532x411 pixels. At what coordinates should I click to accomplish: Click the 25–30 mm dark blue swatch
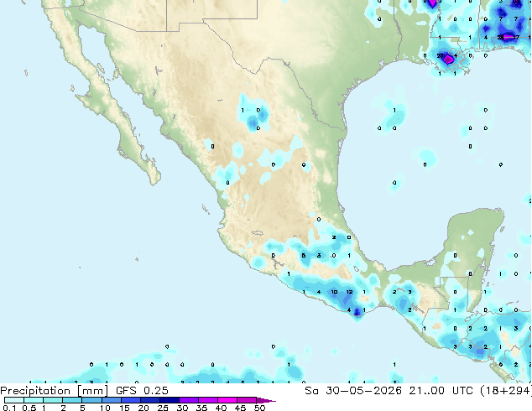(x=169, y=400)
